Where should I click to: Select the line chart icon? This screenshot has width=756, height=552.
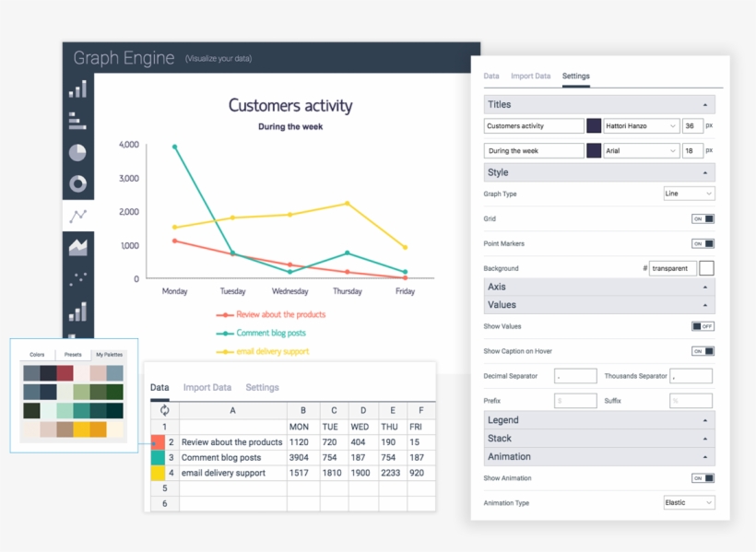click(78, 216)
